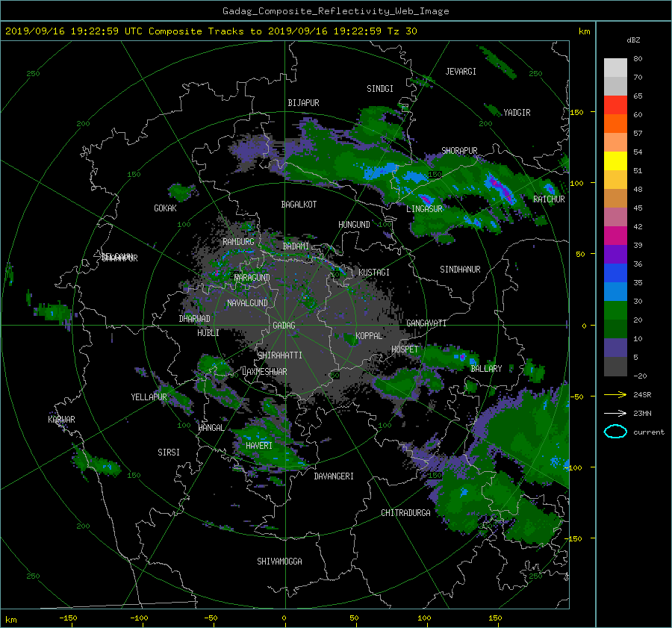Image resolution: width=672 pixels, height=628 pixels.
Task: Click the BADAMI city label
Action: pos(296,246)
